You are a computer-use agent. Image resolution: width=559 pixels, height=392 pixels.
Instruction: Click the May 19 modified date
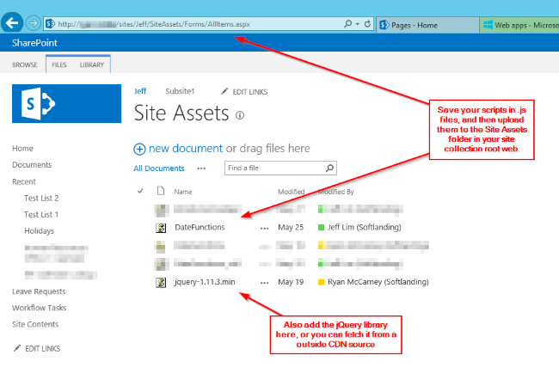coord(291,282)
